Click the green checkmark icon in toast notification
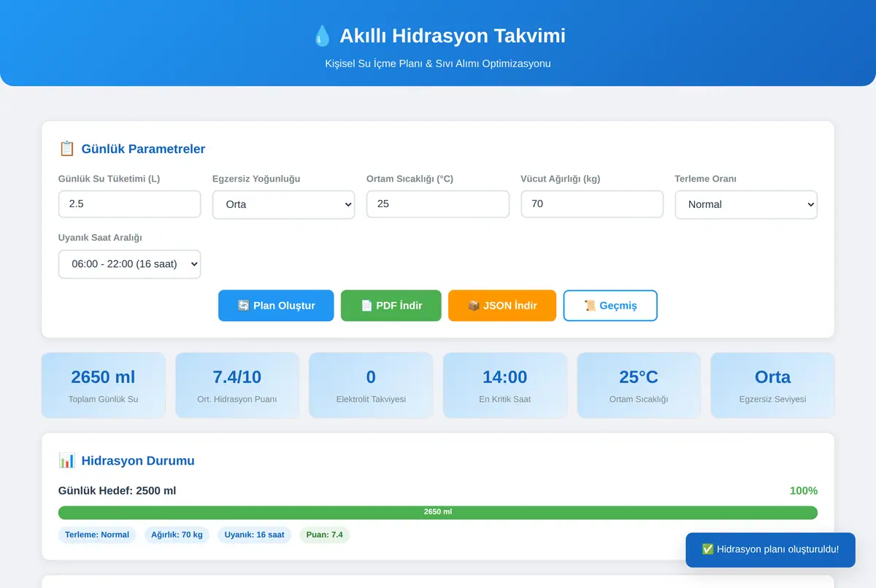Image resolution: width=876 pixels, height=588 pixels. tap(707, 549)
